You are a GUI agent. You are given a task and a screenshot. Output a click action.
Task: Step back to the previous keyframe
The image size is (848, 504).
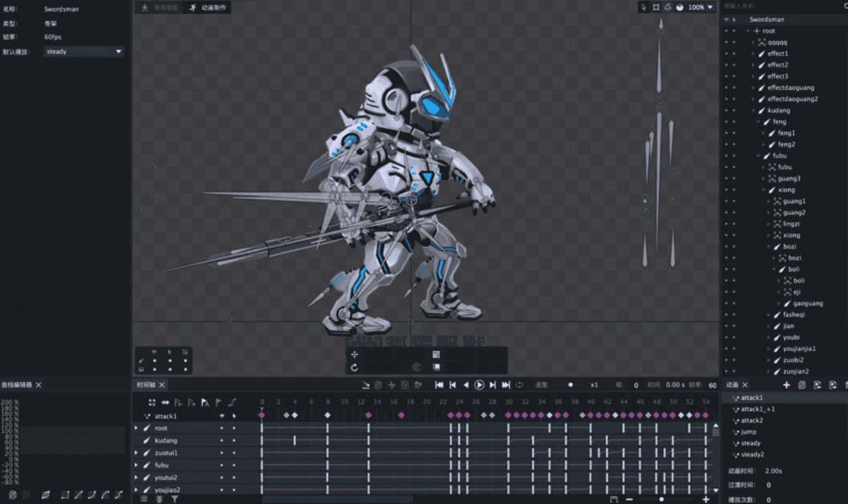coord(453,385)
